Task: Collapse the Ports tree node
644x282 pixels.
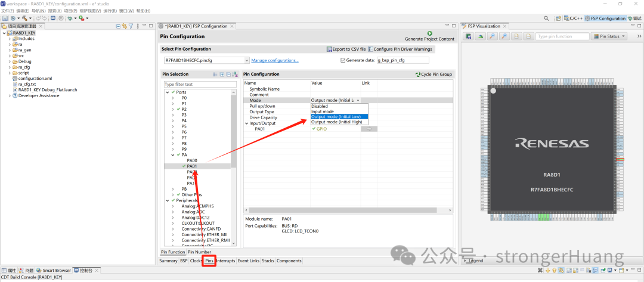Action: [x=168, y=92]
